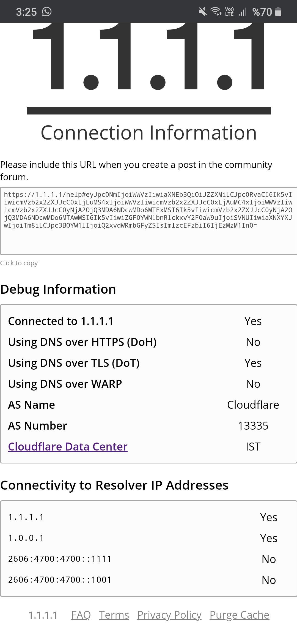The image size is (297, 644).
Task: Tap the battery icon in status bar
Action: point(278,12)
